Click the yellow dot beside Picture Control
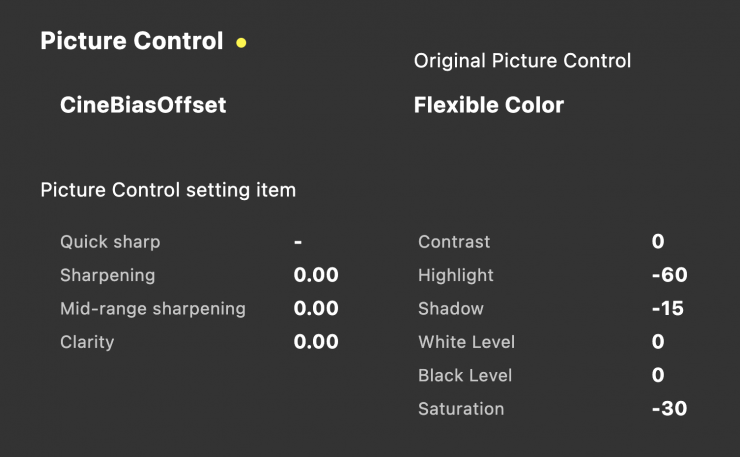 point(241,43)
